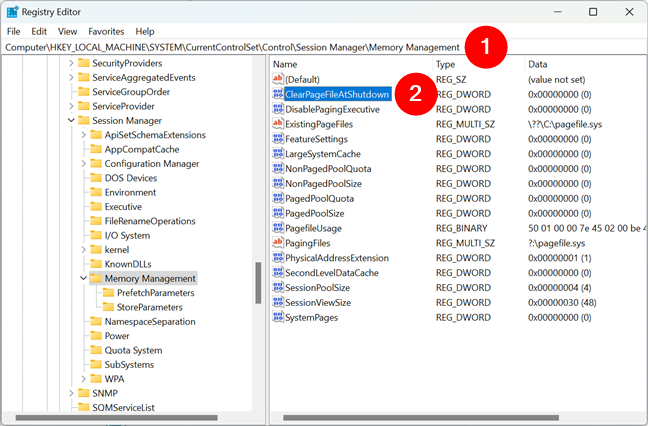Expand the ServiceProvider key
The height and width of the screenshot is (426, 648).
click(x=71, y=106)
